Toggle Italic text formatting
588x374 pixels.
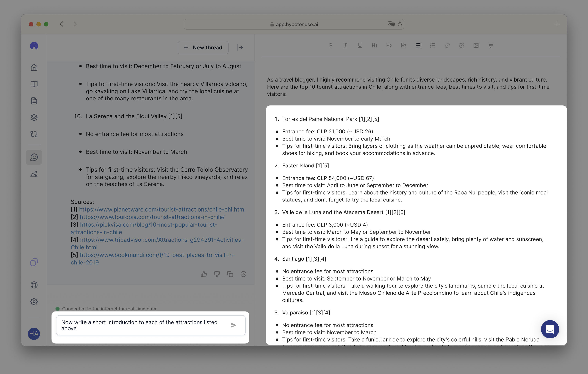click(345, 45)
